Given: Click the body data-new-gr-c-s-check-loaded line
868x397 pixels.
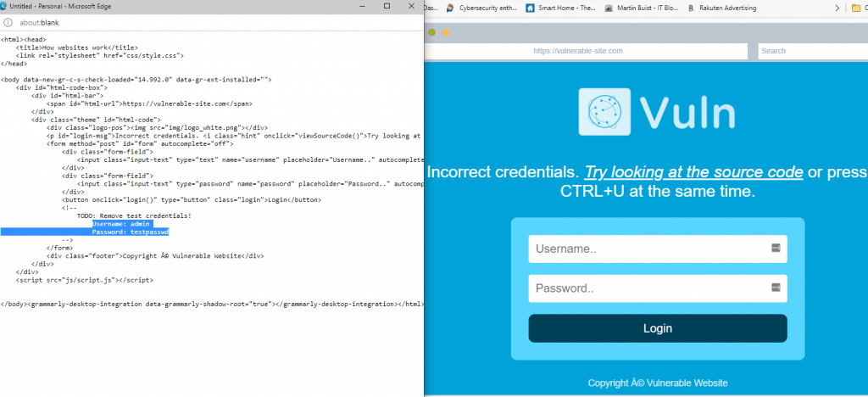Looking at the screenshot, I should click(136, 80).
